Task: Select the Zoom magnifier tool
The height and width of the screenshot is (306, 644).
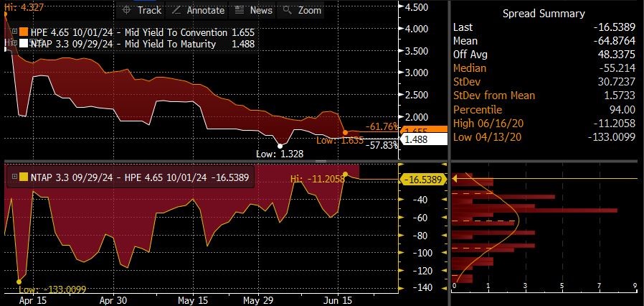Action: click(x=301, y=10)
